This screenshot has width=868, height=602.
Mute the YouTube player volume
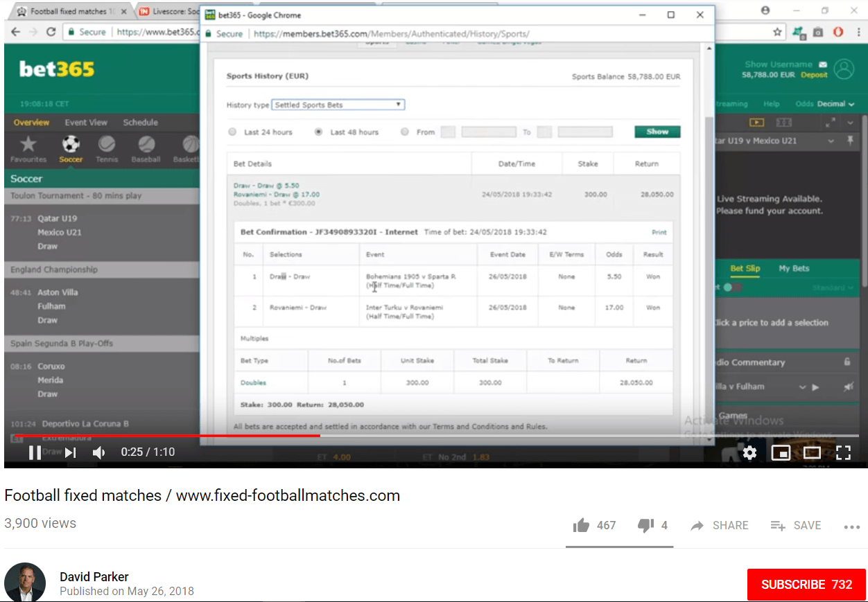(99, 452)
